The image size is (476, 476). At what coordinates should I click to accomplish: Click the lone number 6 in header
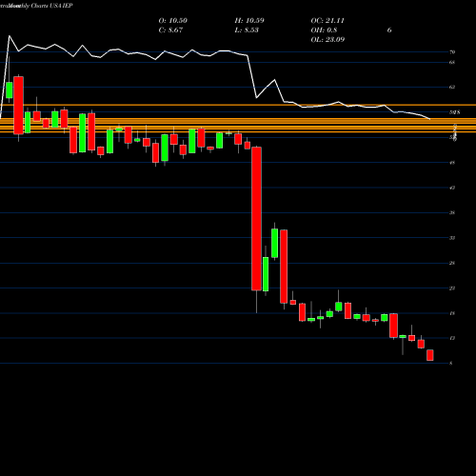389,30
